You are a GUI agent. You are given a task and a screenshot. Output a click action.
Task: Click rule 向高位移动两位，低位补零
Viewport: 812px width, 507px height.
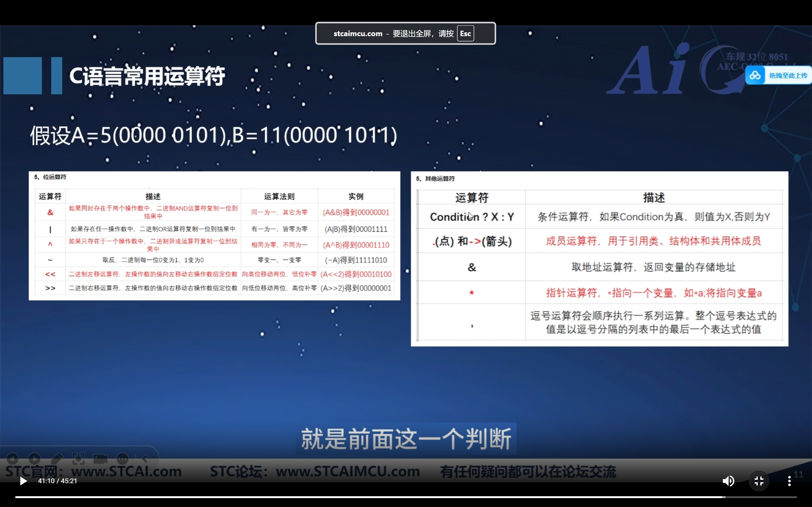279,274
